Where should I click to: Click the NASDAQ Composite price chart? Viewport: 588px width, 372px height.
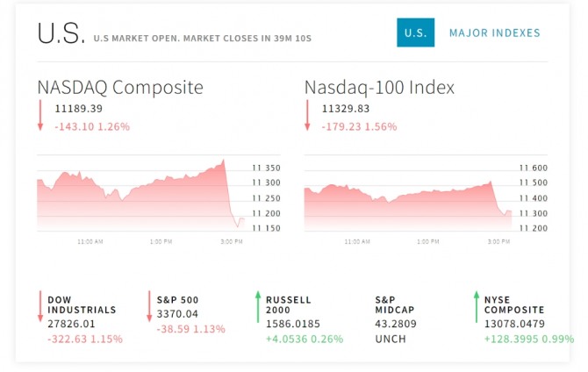pos(132,197)
